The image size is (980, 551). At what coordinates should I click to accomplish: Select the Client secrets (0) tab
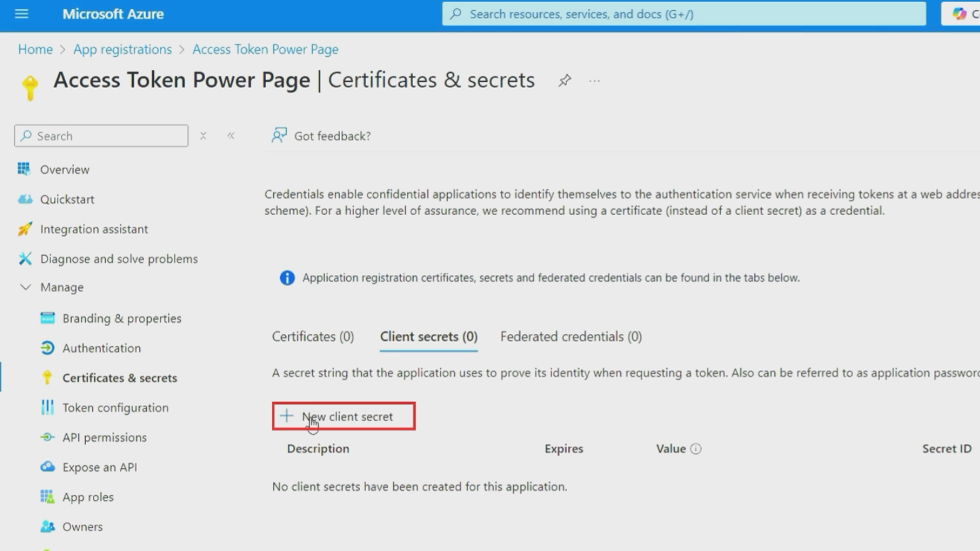[x=429, y=337]
